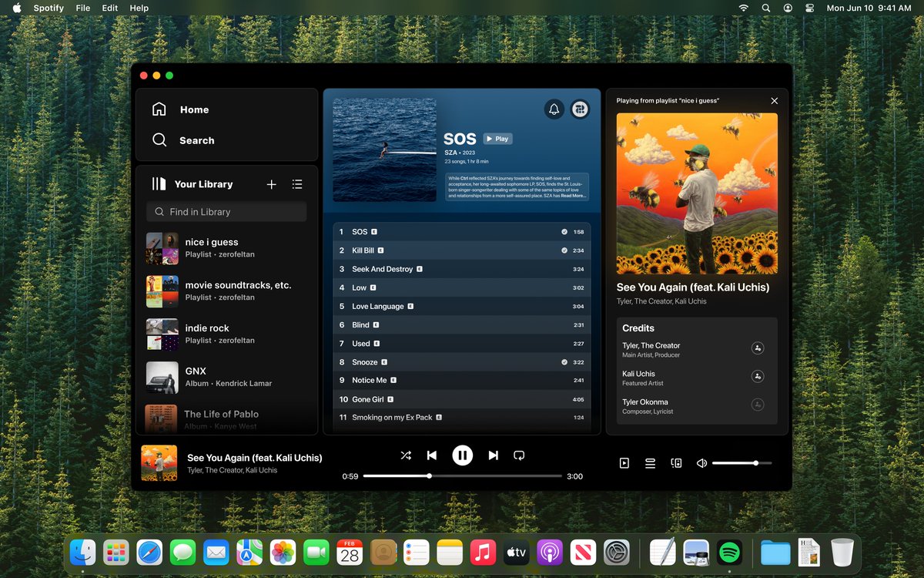This screenshot has width=924, height=578.
Task: Click the Spotify icon in Dock
Action: [x=729, y=552]
